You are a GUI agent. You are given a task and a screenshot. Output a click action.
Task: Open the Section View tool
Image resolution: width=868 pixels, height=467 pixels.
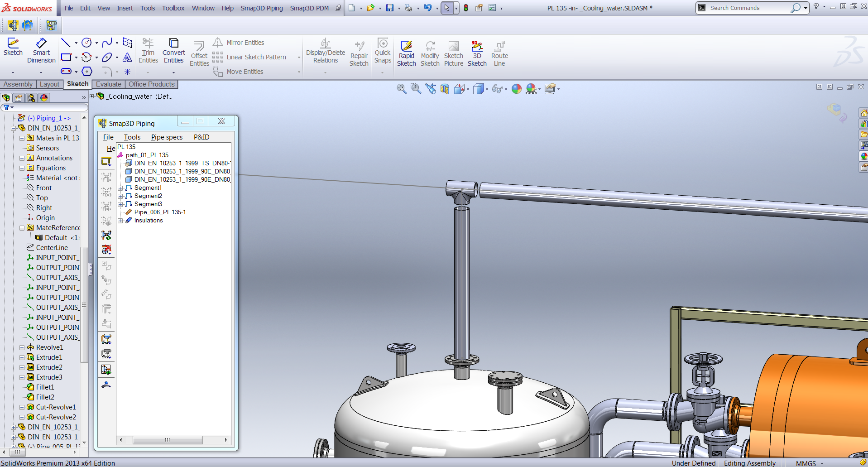(x=445, y=89)
